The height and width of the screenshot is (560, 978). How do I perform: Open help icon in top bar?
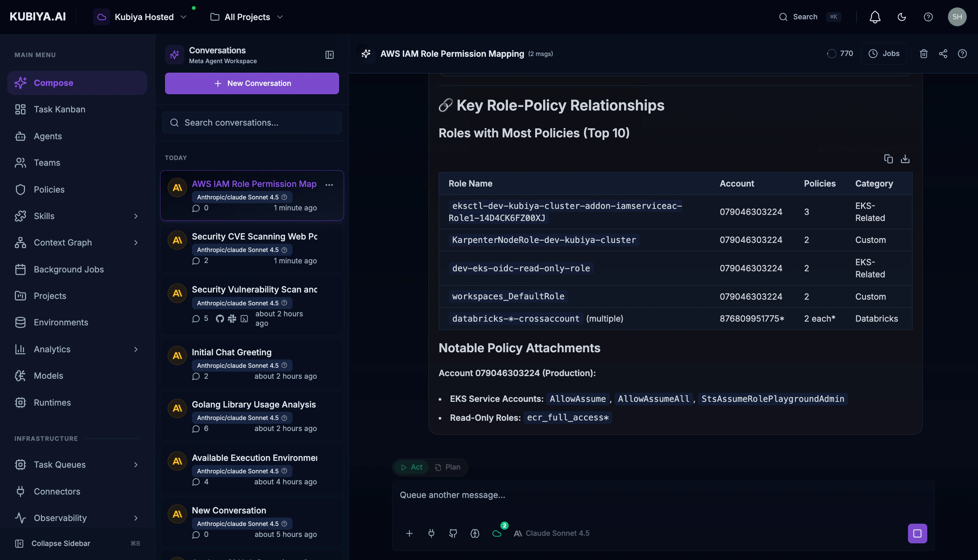(x=928, y=17)
